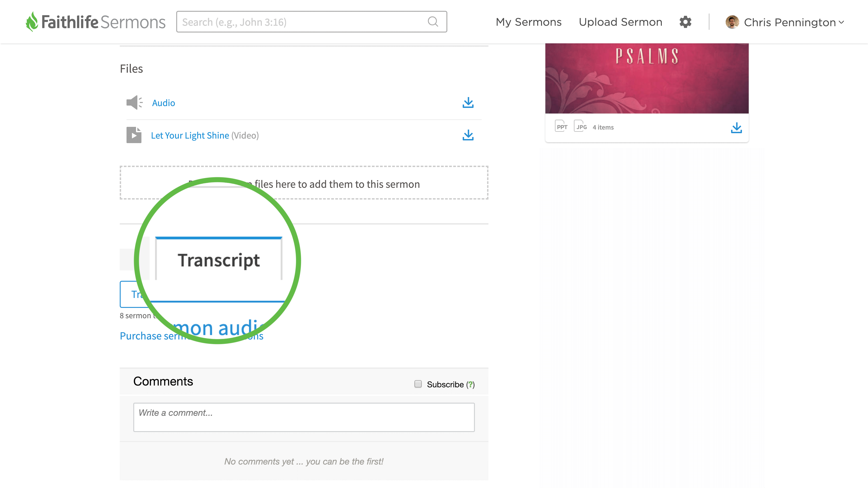Download the Let Your Light Shine video

point(468,135)
